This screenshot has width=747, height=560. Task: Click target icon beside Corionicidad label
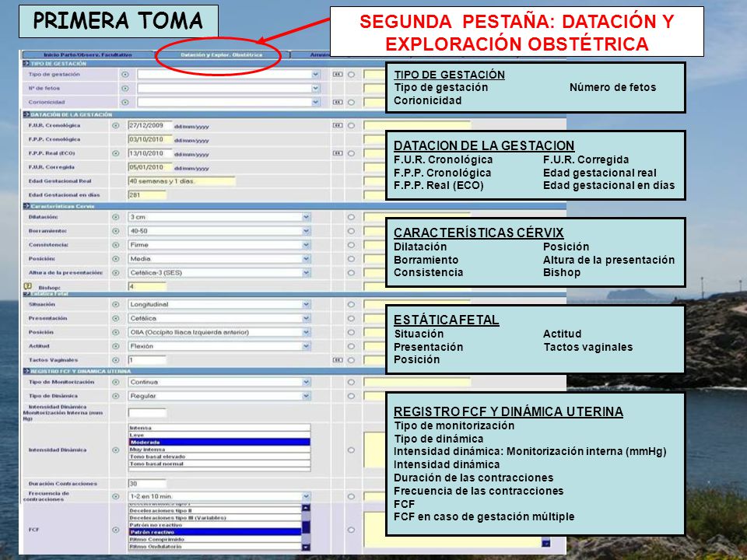pos(125,102)
